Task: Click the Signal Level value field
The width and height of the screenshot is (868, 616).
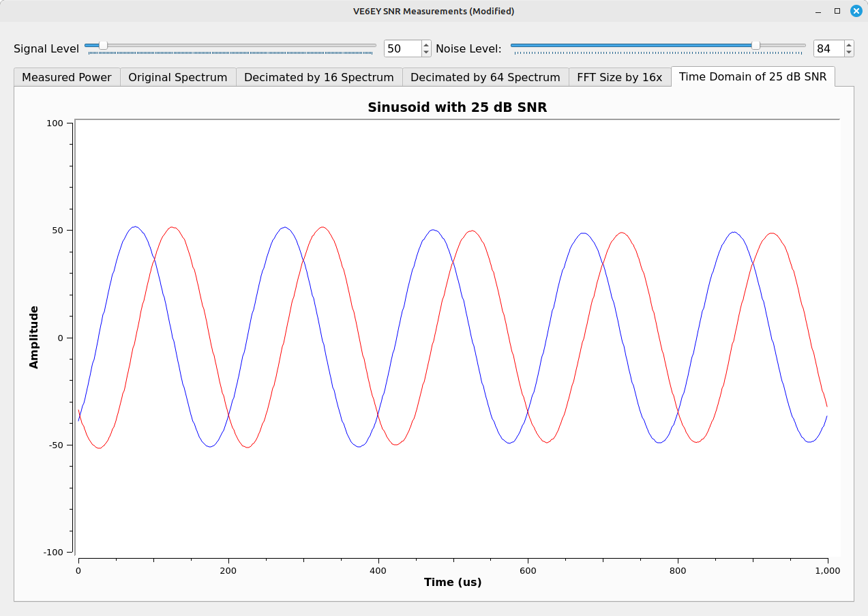Action: point(402,48)
